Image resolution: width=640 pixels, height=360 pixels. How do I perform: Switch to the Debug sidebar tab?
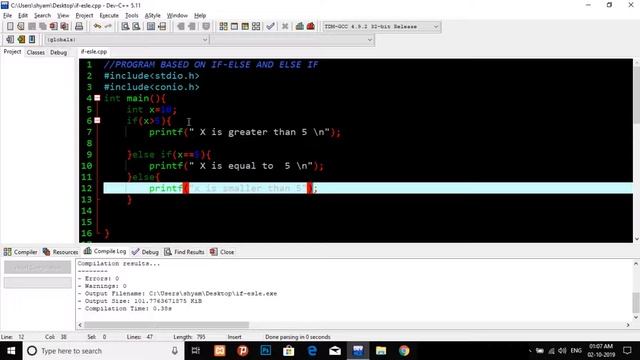tap(58, 52)
